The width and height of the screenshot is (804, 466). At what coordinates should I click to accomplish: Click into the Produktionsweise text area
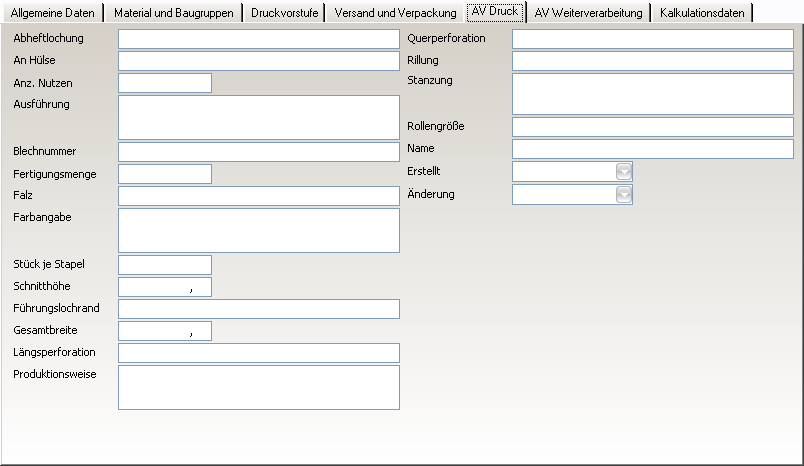[258, 387]
